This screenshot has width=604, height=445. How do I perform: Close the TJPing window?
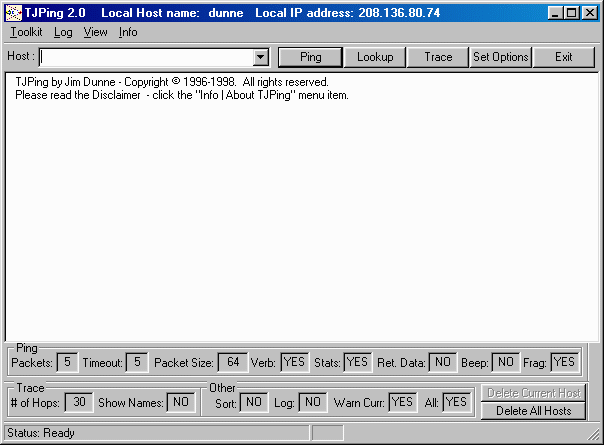590,13
